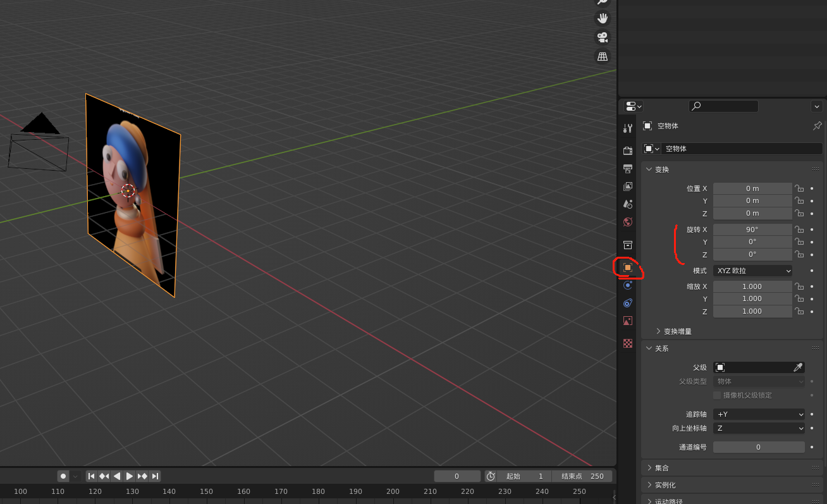Jump to the timeline start frame

click(x=91, y=476)
